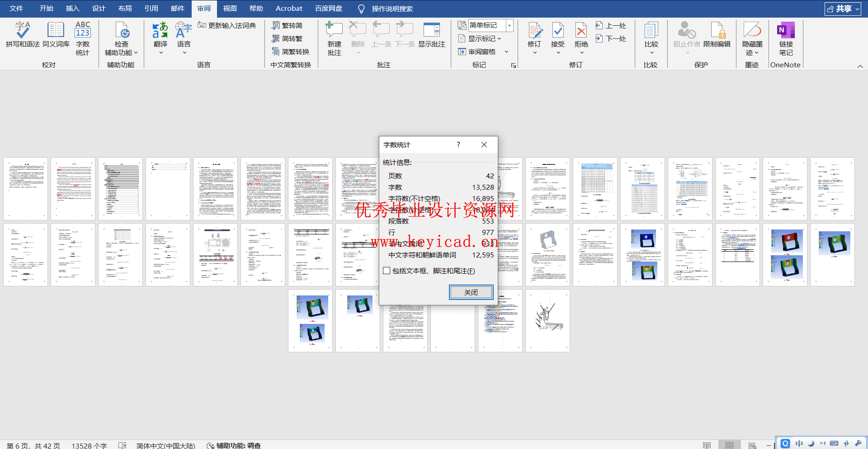Run the 拼写和语法 spelling check
This screenshot has height=449, width=868.
point(23,34)
